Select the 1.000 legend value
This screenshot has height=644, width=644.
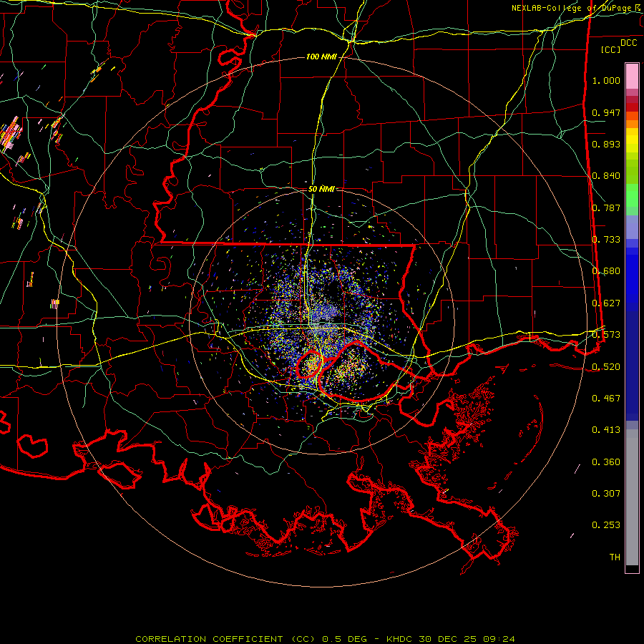[x=606, y=80]
